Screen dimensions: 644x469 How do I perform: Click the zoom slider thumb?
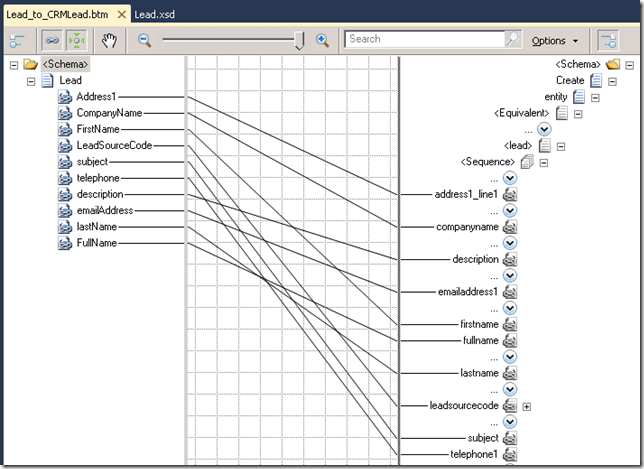click(x=300, y=41)
